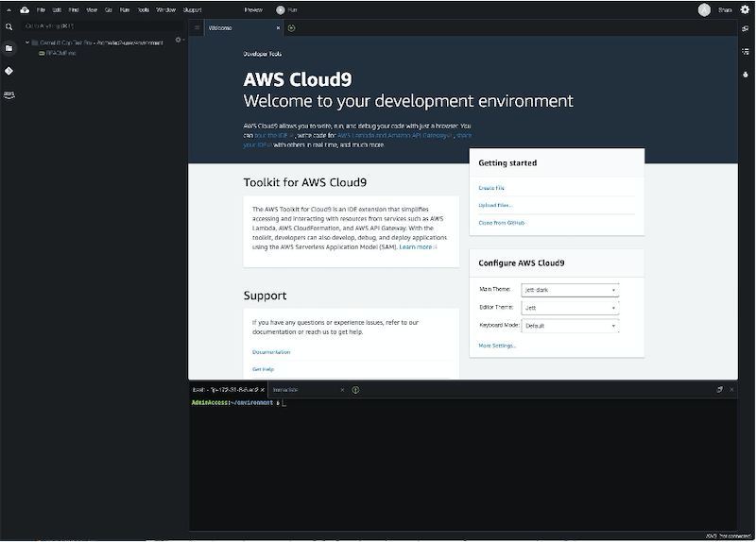Click the Upload Files link

coord(495,205)
